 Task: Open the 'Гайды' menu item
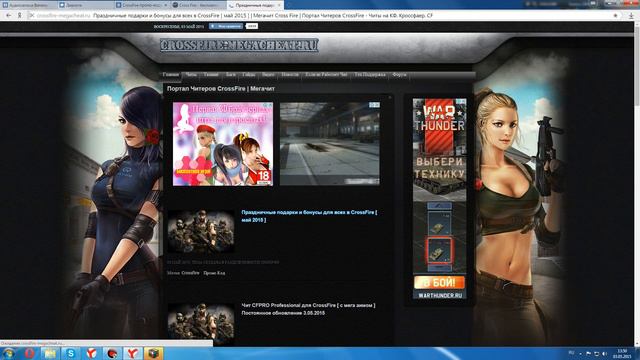249,75
